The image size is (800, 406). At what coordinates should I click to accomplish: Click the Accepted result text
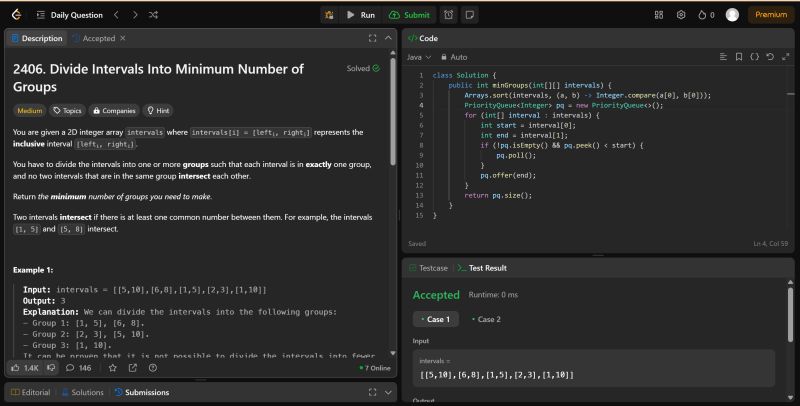pos(436,295)
